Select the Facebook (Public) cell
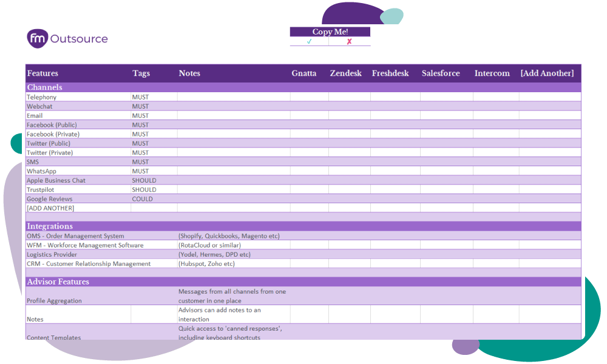This screenshot has width=607, height=364. [78, 125]
